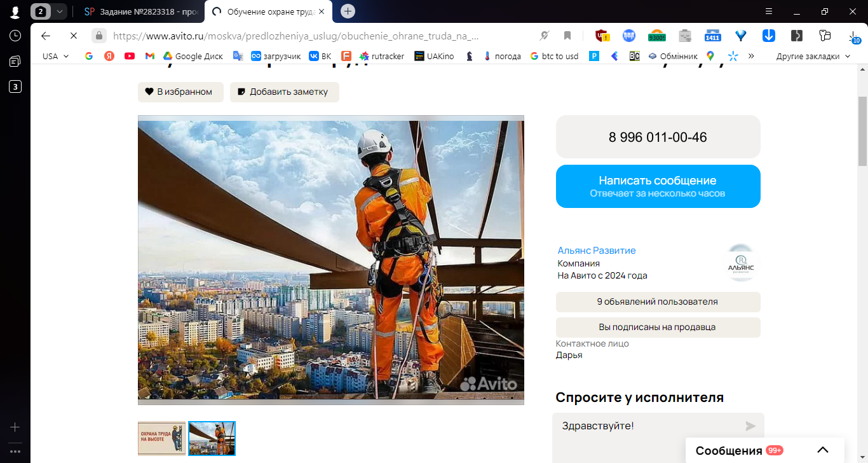Expand the Другие закладки folder
Screen dimensions: 868x463
tap(813, 56)
